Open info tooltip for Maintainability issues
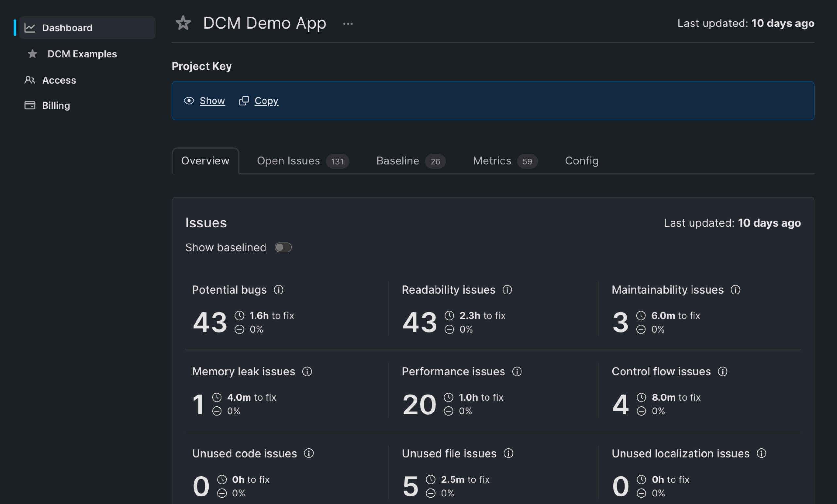837x504 pixels. 735,290
